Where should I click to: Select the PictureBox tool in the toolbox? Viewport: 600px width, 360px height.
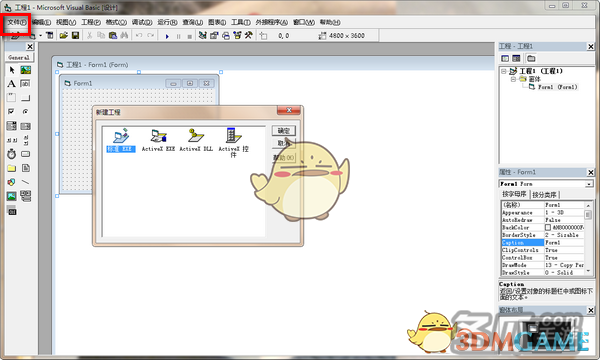coord(26,70)
